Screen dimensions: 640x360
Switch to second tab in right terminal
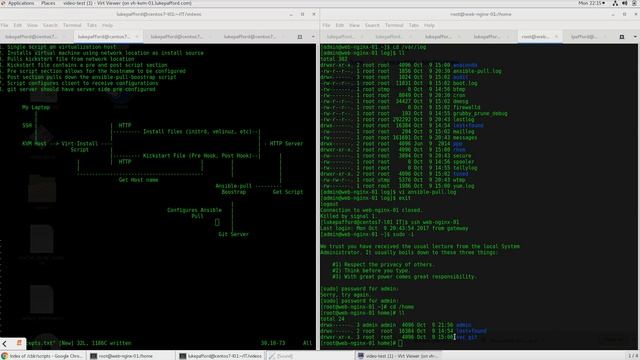389,37
